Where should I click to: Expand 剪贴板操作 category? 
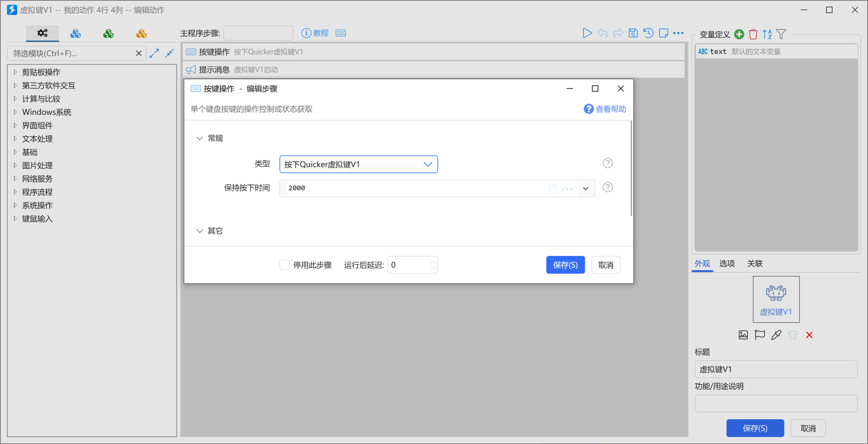(15, 72)
